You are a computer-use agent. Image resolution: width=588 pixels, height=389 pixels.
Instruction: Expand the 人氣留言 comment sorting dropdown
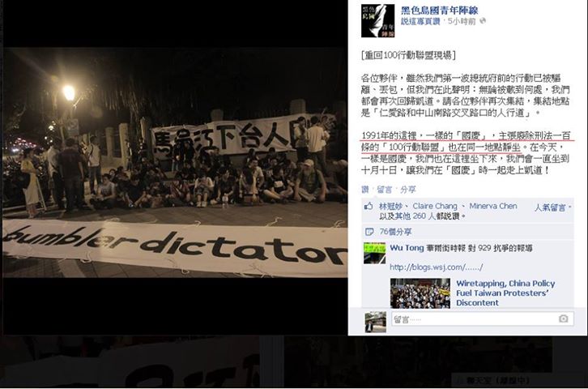coord(552,207)
